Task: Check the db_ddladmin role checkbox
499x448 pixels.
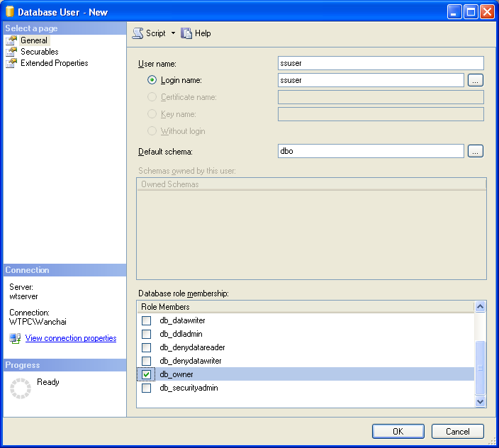Action: point(147,334)
